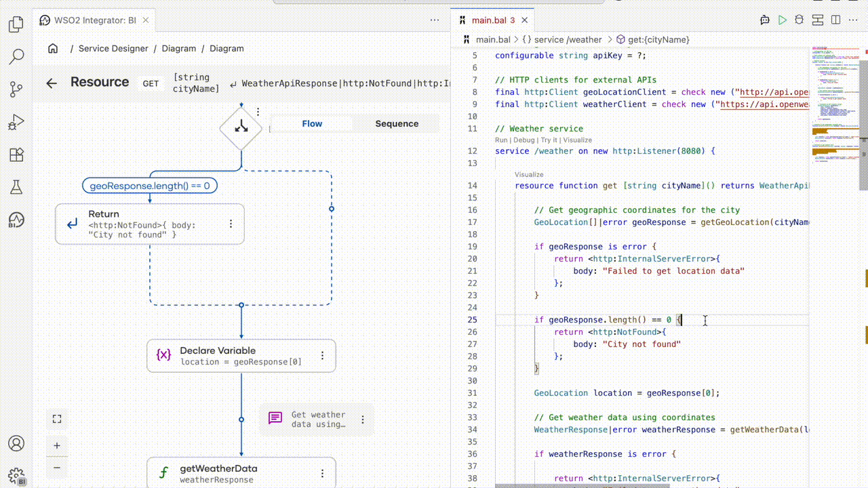Open the Explorer view in activity bar
This screenshot has height=488, width=868.
click(x=16, y=25)
